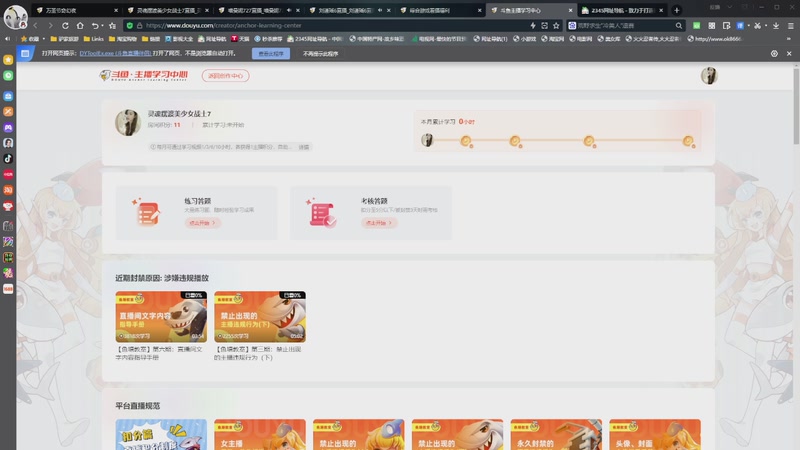Click the first coin milestone on progress bar
800x450 pixels.
pyautogui.click(x=466, y=141)
